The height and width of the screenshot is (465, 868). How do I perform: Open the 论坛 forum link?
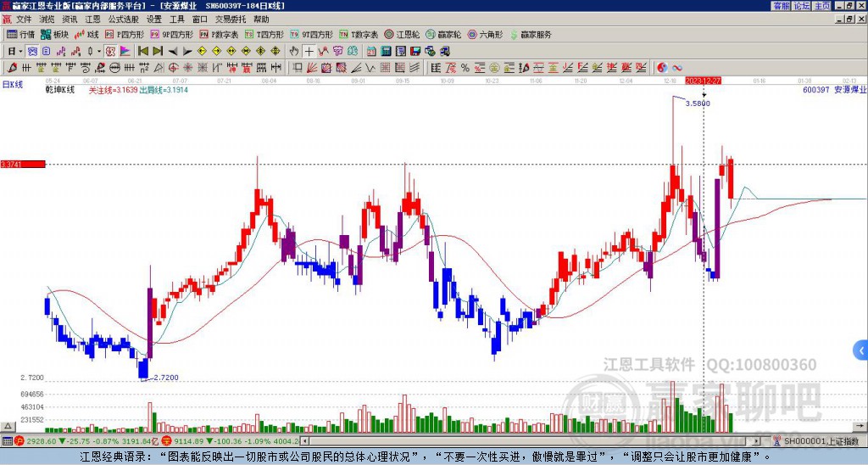pyautogui.click(x=801, y=6)
